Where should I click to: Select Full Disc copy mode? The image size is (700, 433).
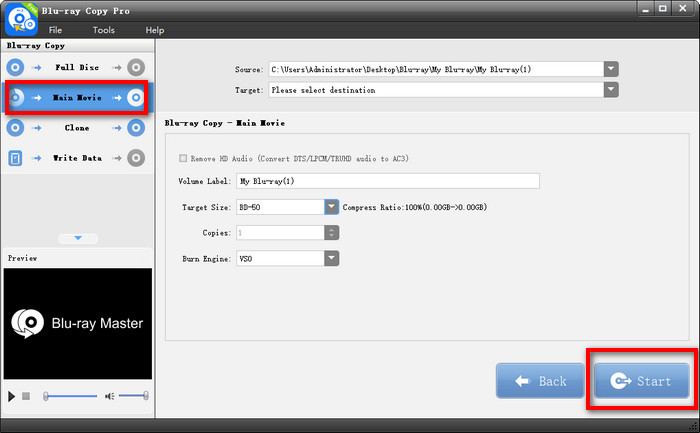(x=77, y=67)
